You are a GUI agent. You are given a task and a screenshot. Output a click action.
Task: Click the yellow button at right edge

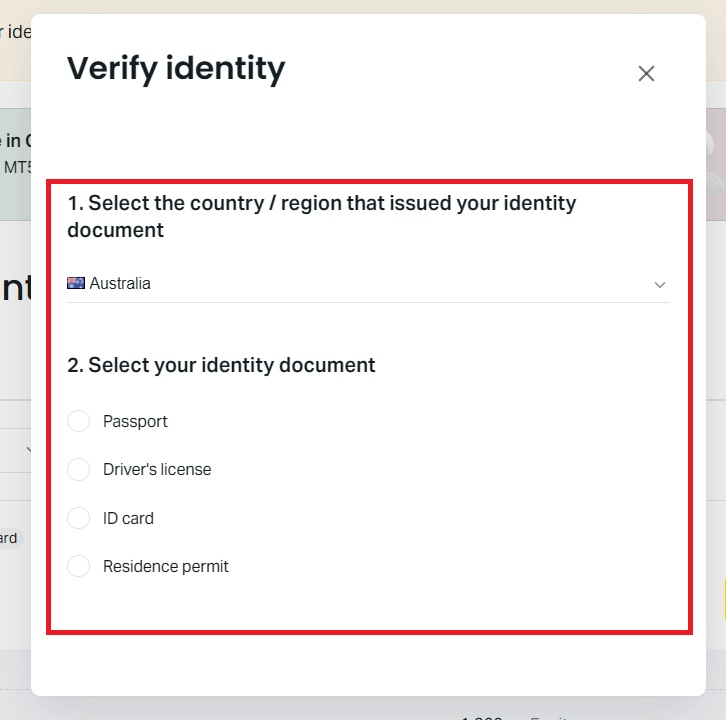(x=723, y=598)
